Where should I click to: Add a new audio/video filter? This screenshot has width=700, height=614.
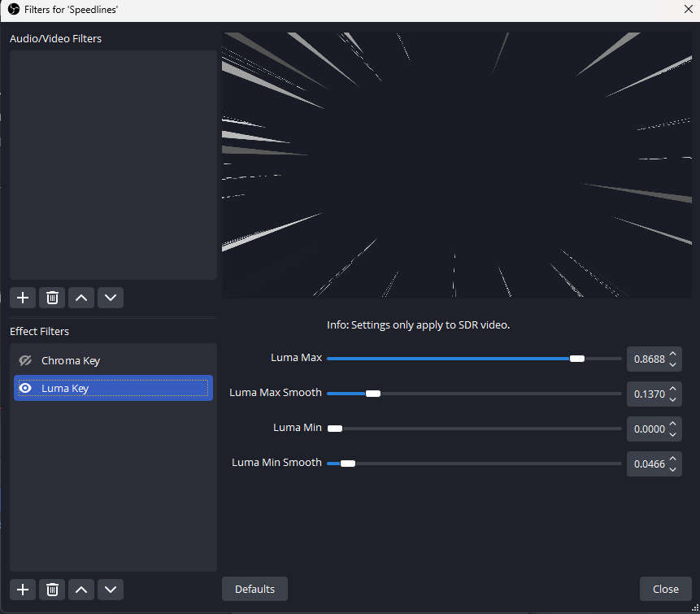pyautogui.click(x=23, y=297)
